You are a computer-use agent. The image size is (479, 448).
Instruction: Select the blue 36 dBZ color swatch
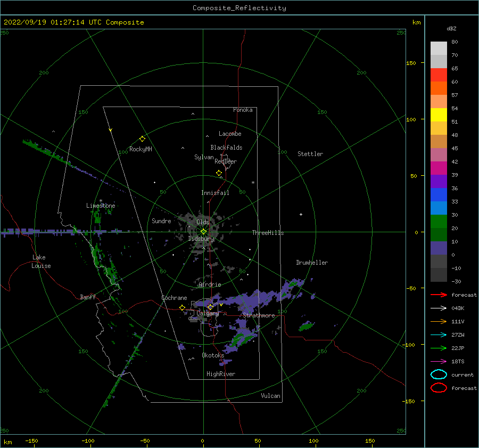tap(439, 195)
